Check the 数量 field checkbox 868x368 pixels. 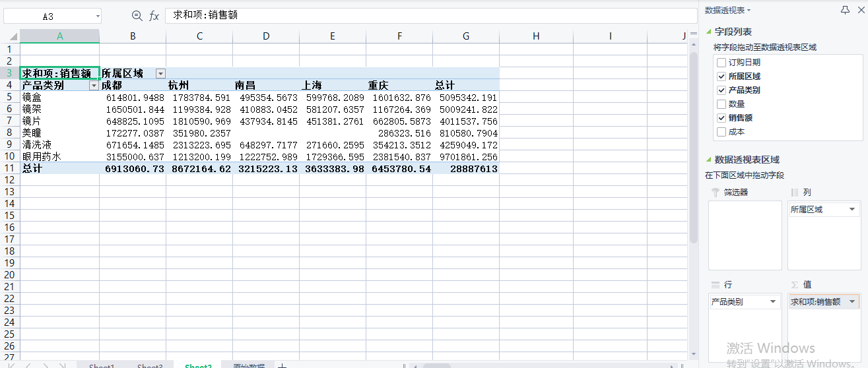[x=721, y=104]
